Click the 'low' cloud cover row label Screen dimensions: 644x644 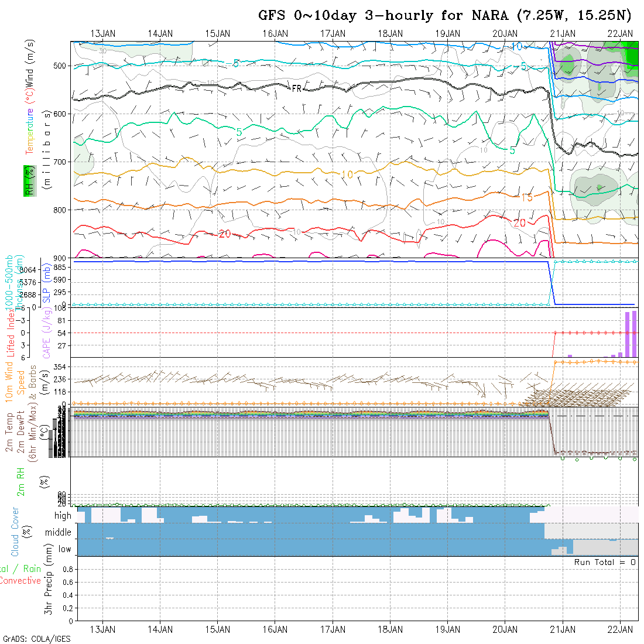[x=64, y=549]
